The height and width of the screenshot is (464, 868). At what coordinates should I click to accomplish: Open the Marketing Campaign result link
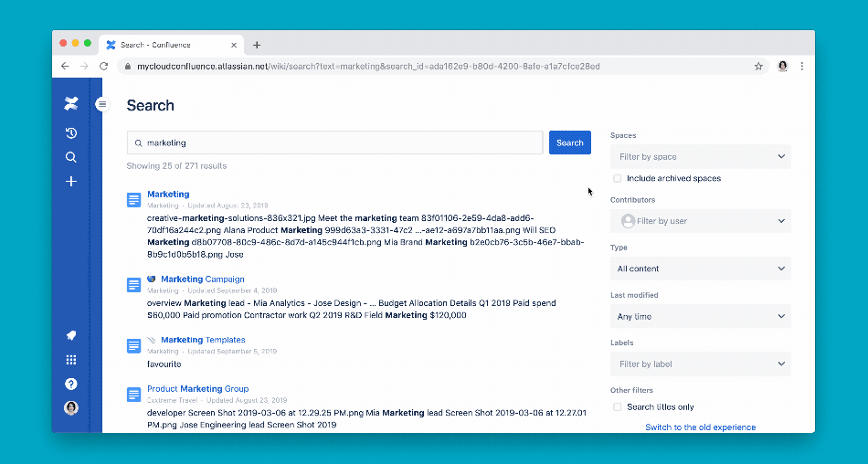point(203,279)
